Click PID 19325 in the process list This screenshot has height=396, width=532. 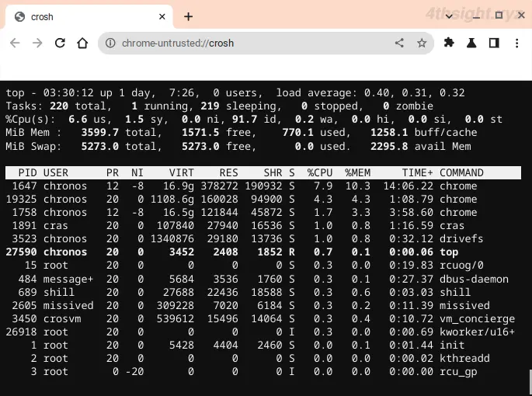[x=22, y=200]
